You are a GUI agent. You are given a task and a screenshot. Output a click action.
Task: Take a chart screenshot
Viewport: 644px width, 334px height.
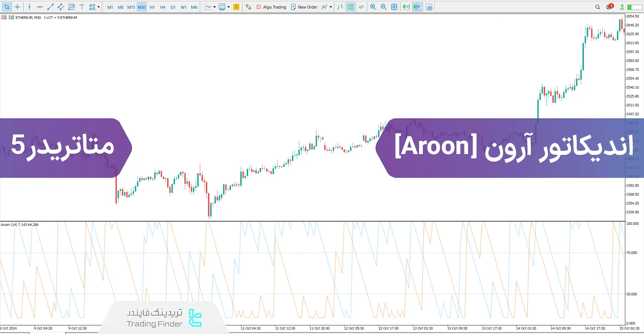(429, 7)
